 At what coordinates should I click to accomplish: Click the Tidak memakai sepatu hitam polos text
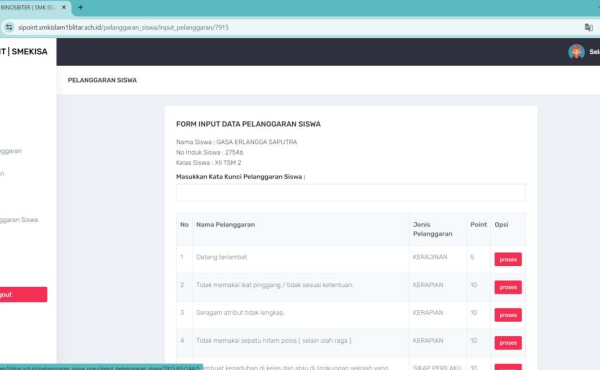point(274,340)
